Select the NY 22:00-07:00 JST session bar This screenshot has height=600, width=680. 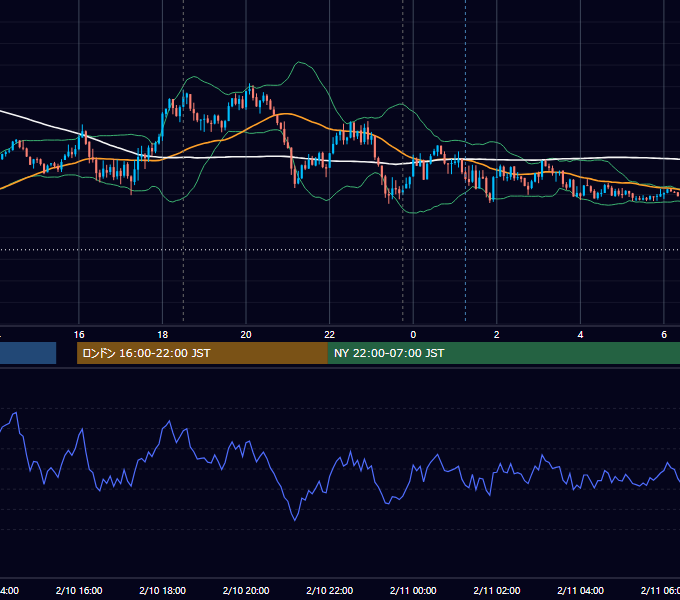point(503,353)
